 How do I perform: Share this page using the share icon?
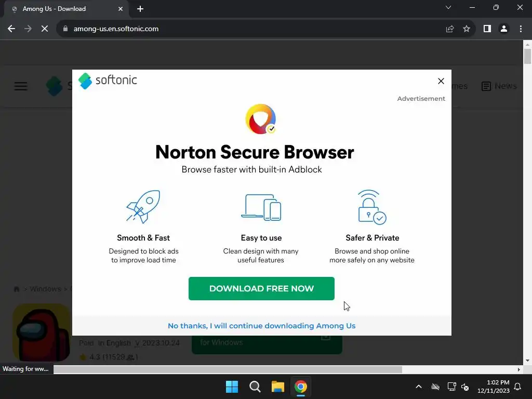tap(450, 29)
